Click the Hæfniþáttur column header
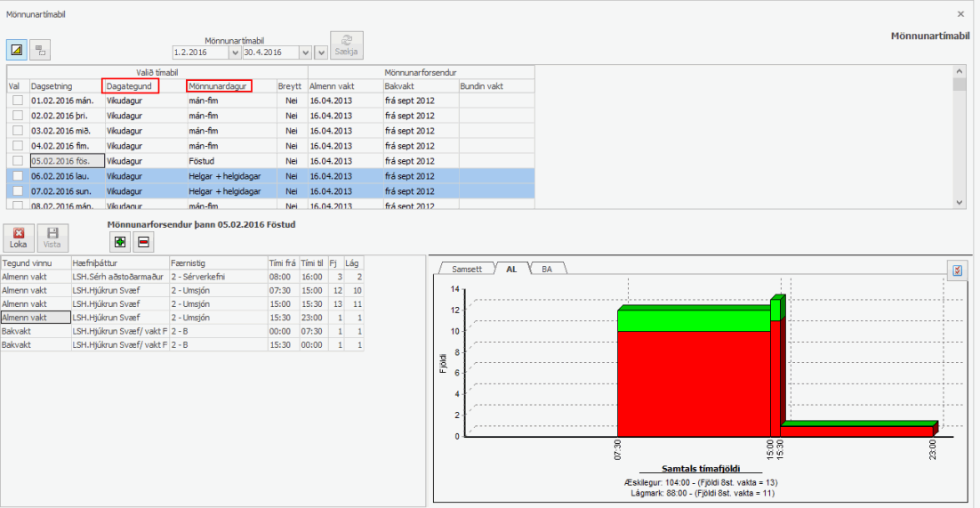 tap(119, 262)
